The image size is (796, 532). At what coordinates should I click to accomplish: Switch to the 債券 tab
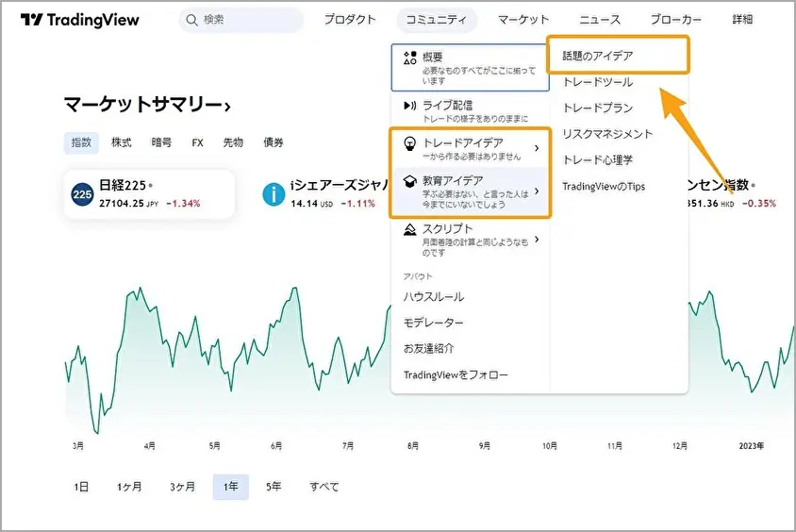[x=274, y=142]
